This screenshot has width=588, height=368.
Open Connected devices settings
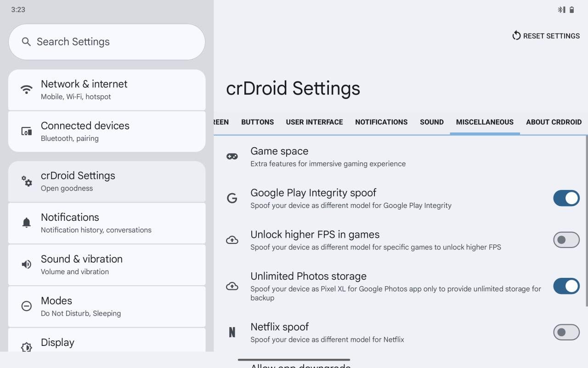tap(107, 132)
